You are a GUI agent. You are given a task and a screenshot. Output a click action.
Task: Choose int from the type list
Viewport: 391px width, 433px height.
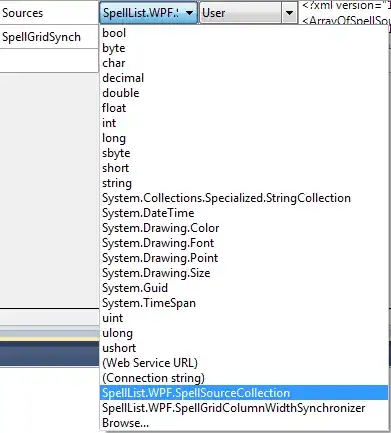(x=244, y=123)
